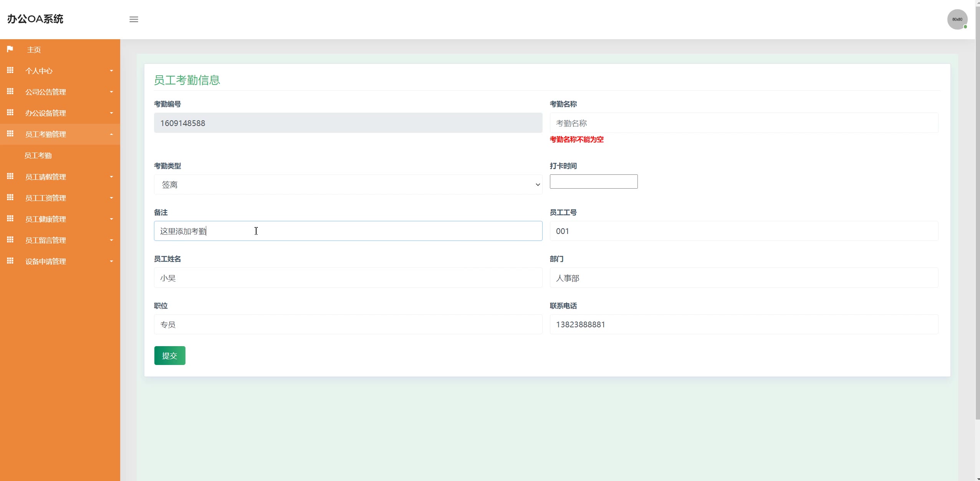This screenshot has width=980, height=481.
Task: Click grid icon next to 员工工资管理
Action: [10, 197]
